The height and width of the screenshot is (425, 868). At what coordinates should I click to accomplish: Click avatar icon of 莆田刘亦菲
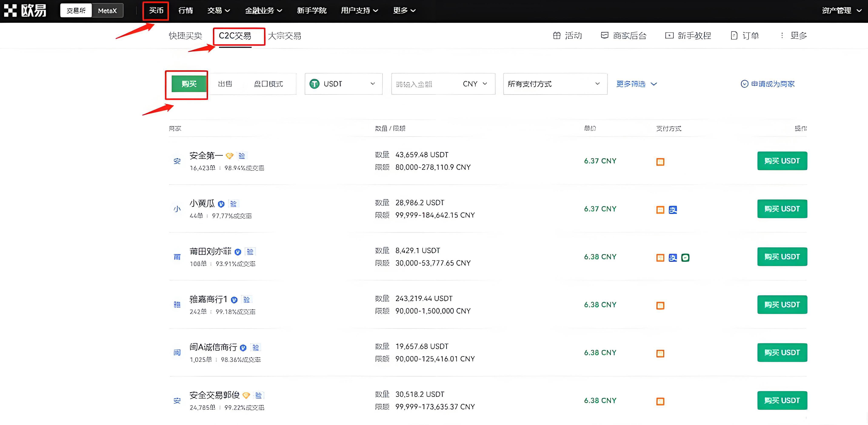pos(177,257)
